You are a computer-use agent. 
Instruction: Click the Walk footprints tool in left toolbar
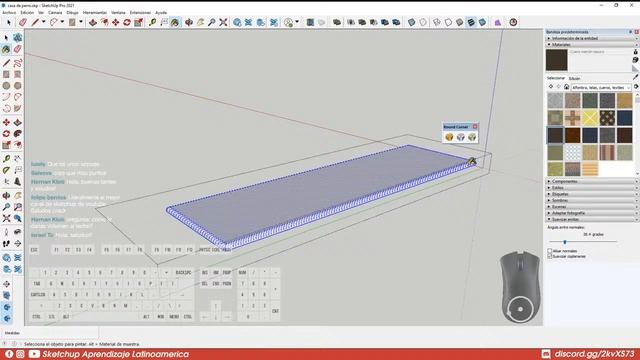point(6,244)
